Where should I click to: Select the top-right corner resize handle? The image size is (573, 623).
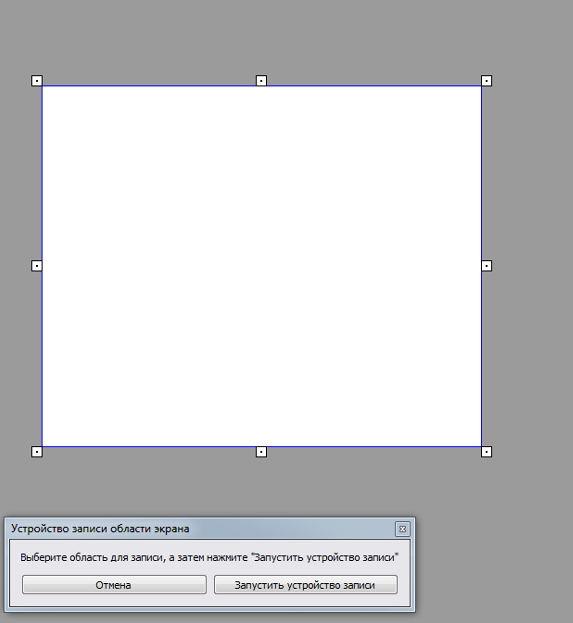(x=486, y=81)
